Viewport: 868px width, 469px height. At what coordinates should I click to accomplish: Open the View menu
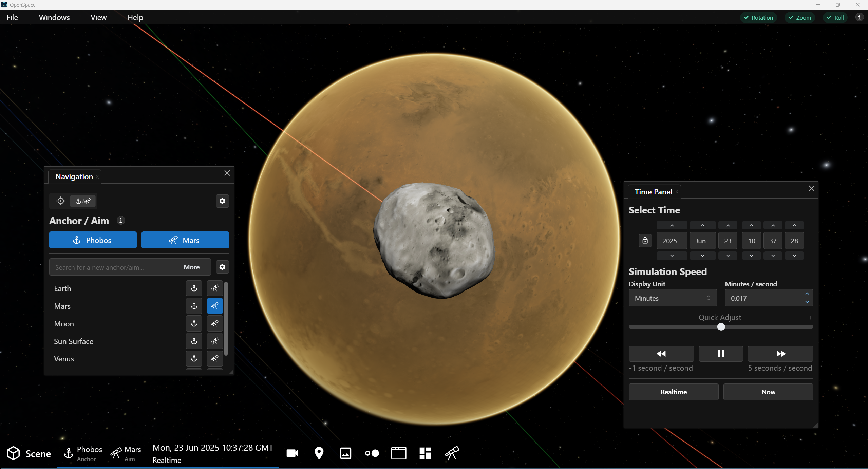(98, 17)
